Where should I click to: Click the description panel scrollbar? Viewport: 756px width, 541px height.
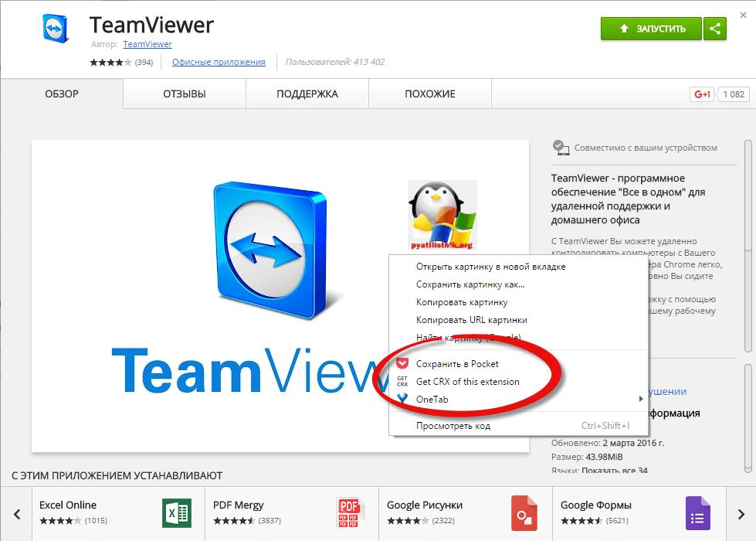[x=748, y=246]
